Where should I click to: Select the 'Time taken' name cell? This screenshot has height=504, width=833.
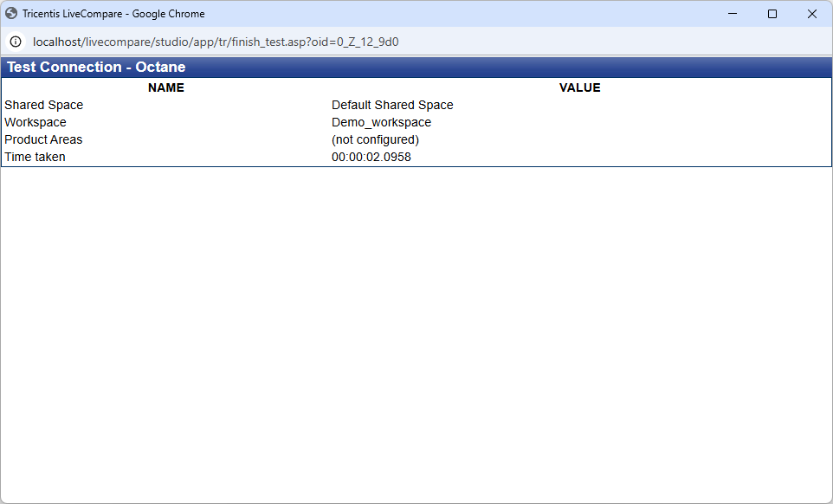coord(35,158)
